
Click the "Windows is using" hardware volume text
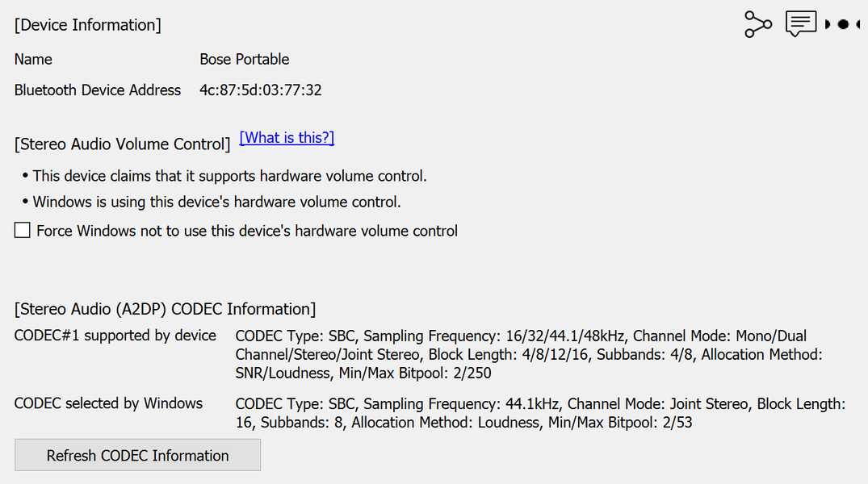[x=216, y=202]
